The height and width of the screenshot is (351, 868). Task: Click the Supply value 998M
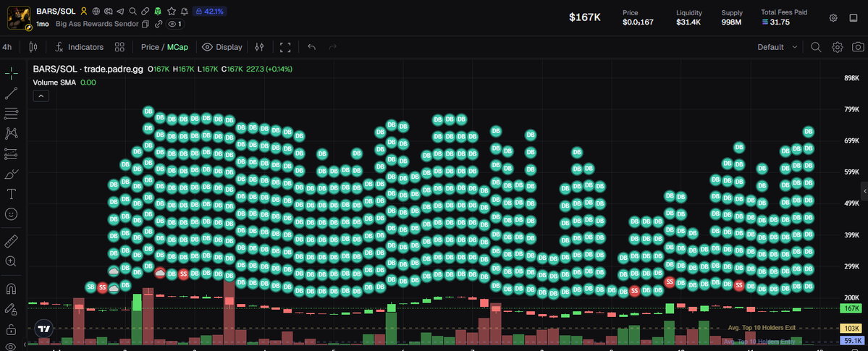point(732,22)
